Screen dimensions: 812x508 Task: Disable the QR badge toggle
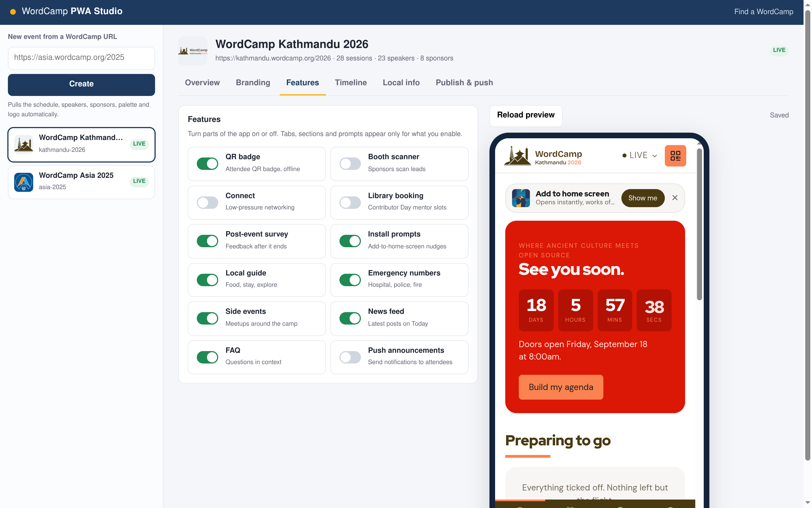pos(207,164)
